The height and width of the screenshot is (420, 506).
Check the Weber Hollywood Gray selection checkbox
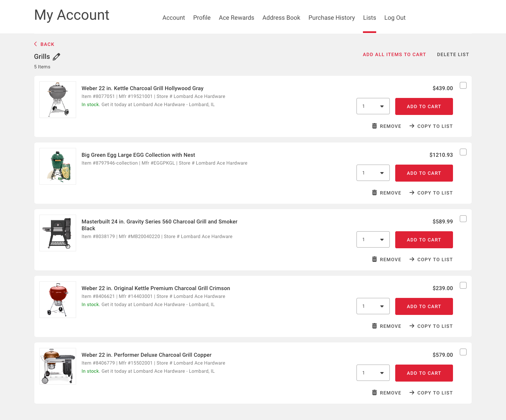tap(463, 85)
